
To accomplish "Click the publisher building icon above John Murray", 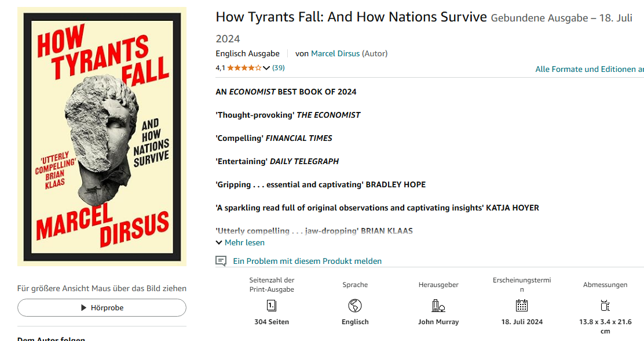I will (x=438, y=305).
